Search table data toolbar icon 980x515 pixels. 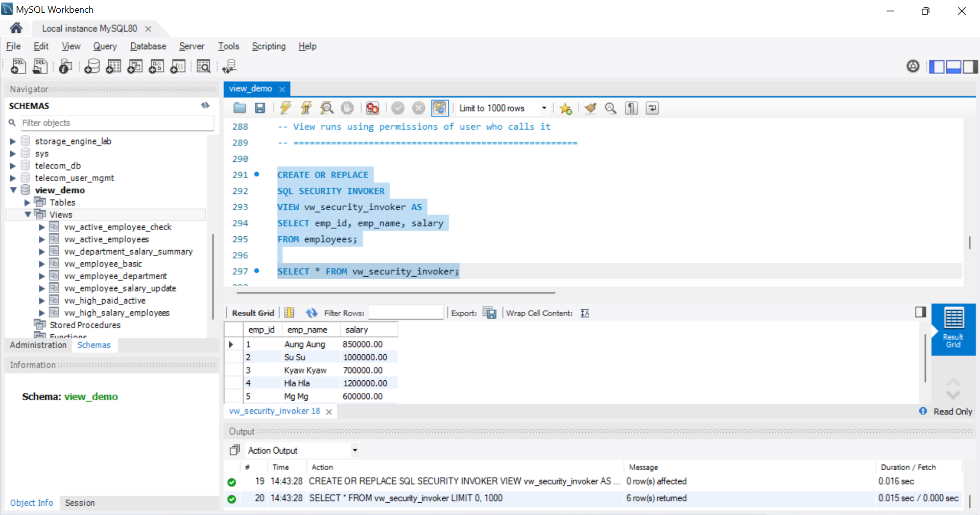click(203, 66)
